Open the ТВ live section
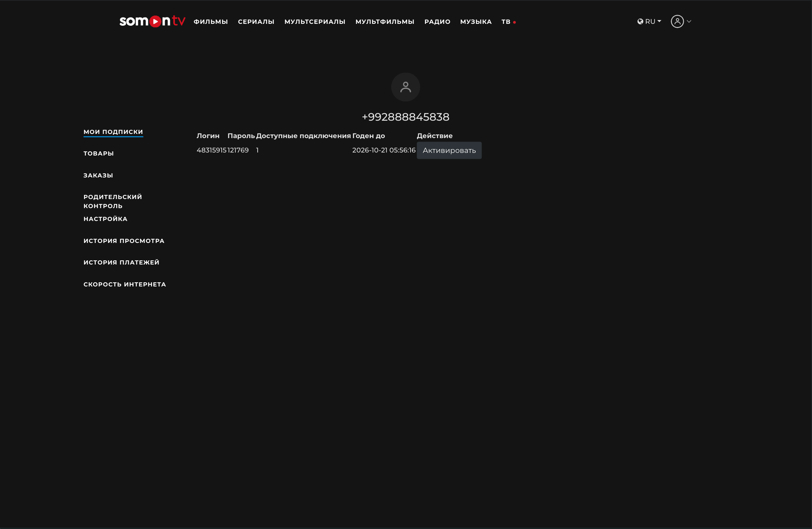Screen dimensions: 812x529 coord(509,22)
